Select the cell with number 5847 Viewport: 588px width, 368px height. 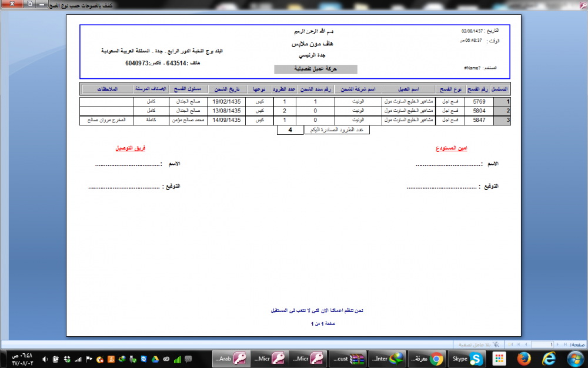(479, 120)
